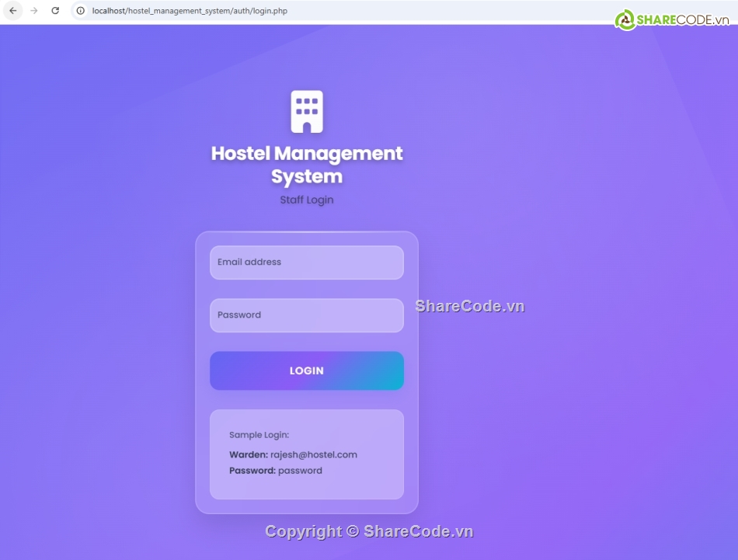Click the Copyright © ShareCode.vn footer text
Image resolution: width=738 pixels, height=560 pixels.
[x=369, y=531]
